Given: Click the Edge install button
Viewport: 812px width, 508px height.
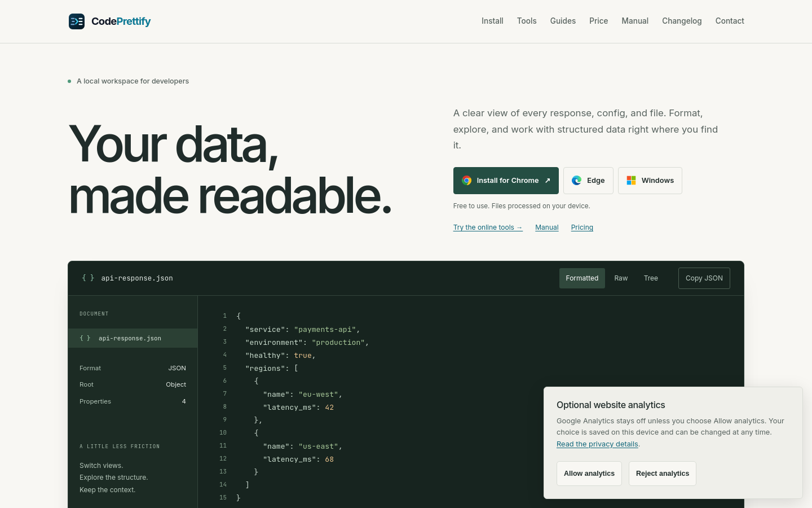Looking at the screenshot, I should (x=588, y=181).
